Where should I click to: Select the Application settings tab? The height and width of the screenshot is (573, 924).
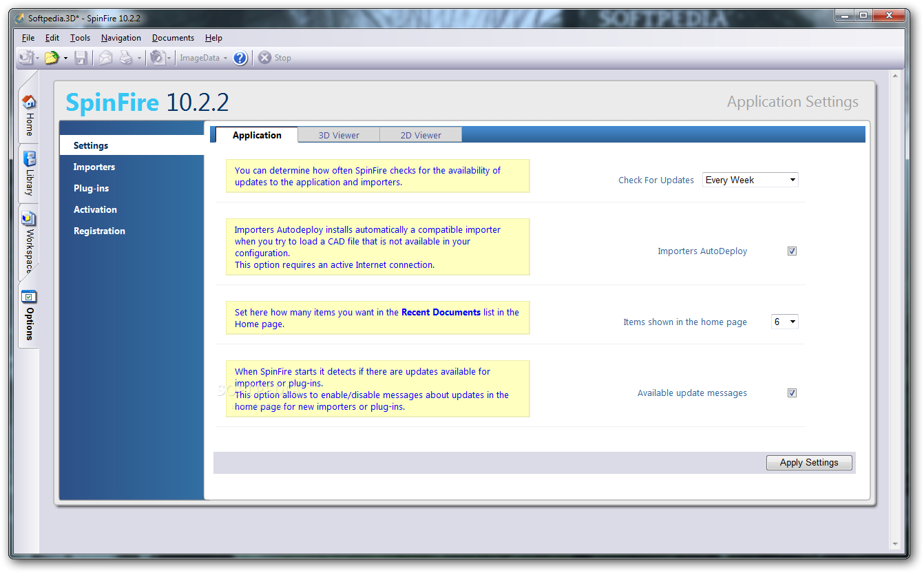(257, 135)
